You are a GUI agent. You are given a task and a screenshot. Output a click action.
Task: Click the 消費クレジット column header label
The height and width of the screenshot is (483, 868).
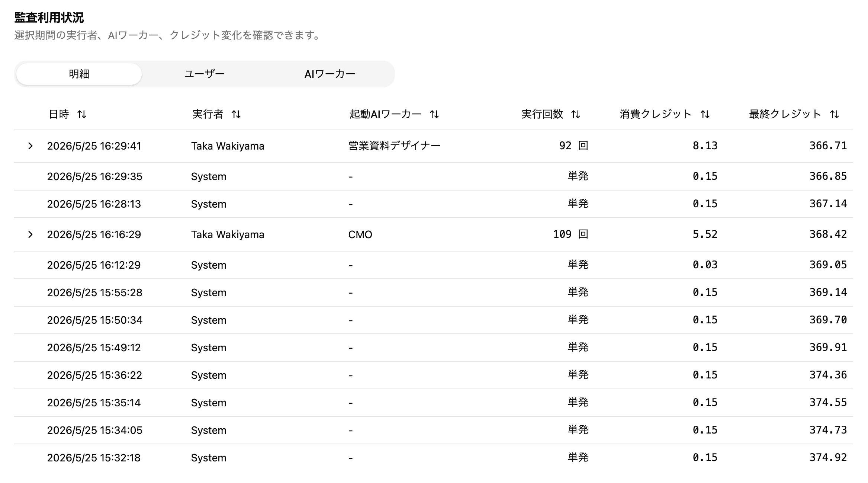click(x=656, y=114)
